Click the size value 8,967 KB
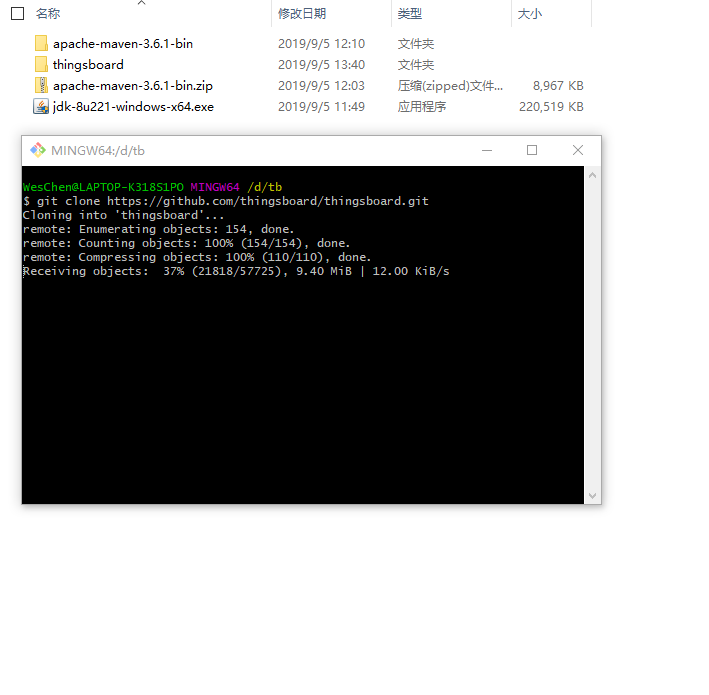The height and width of the screenshot is (695, 709). [x=558, y=85]
